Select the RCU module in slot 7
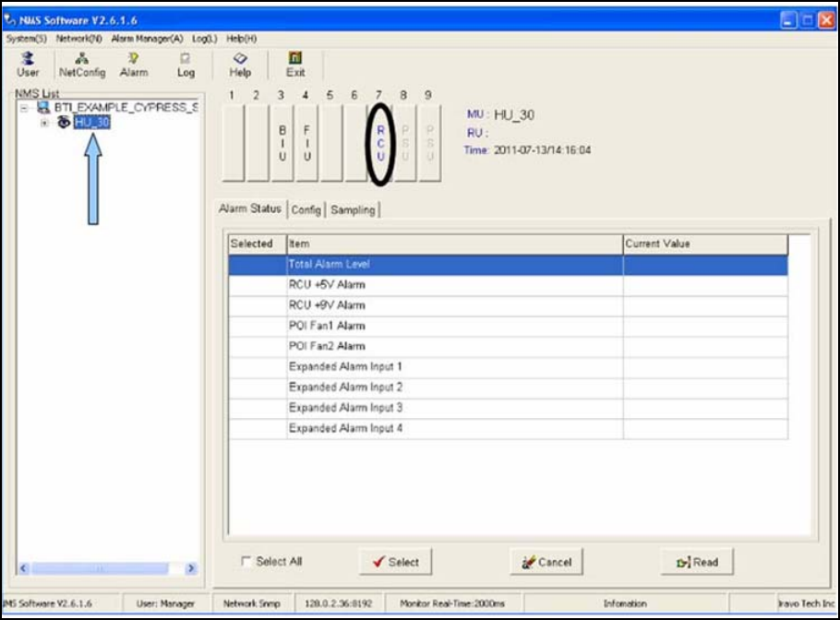Screen dimensions: 840x620 pyautogui.click(x=380, y=142)
